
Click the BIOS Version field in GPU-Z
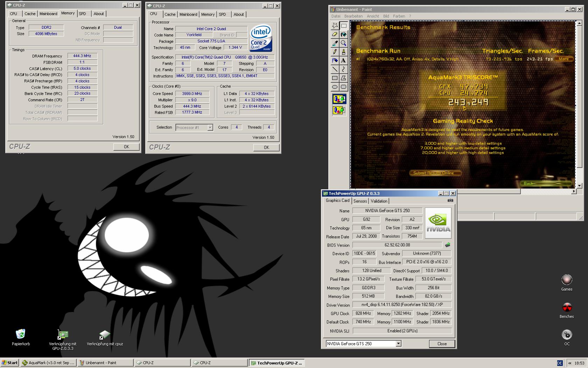coord(397,245)
